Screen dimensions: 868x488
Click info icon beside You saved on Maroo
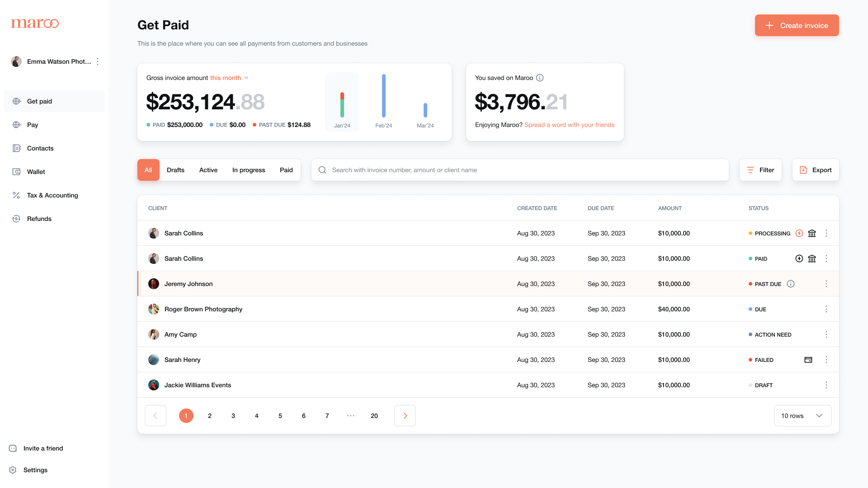pos(540,78)
